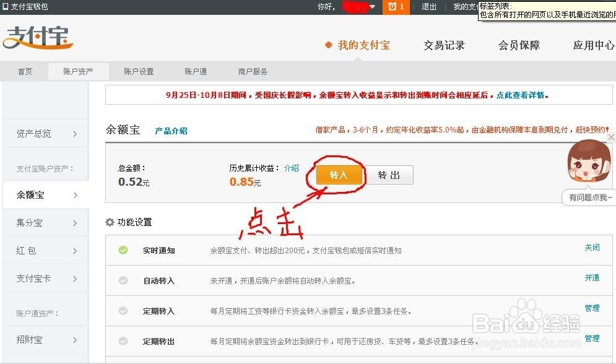Image resolution: width=616 pixels, height=364 pixels.
Task: Click the notification count 1 badge
Action: pyautogui.click(x=402, y=7)
